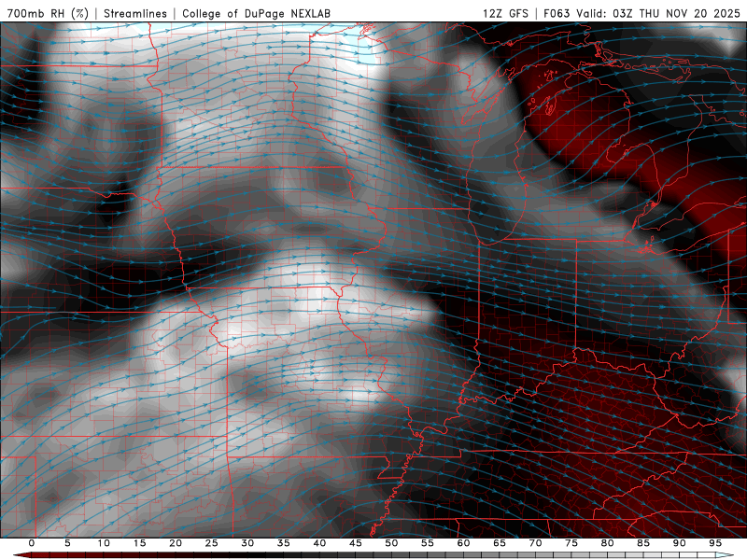Select the "65" tick label on the legend

[500, 543]
